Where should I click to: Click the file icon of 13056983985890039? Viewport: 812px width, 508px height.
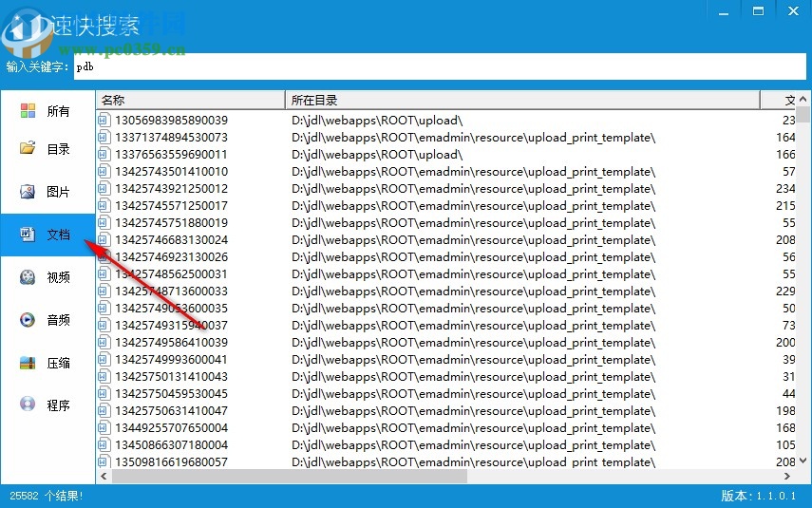[104, 121]
